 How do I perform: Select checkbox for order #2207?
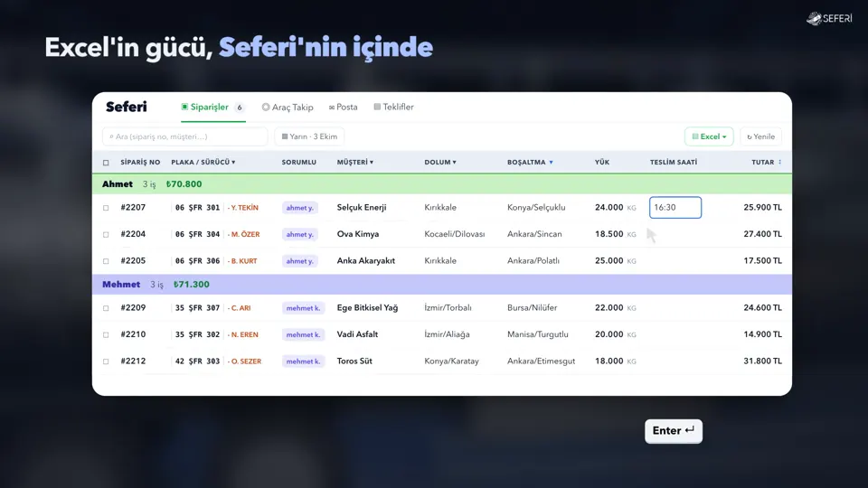pyautogui.click(x=106, y=208)
